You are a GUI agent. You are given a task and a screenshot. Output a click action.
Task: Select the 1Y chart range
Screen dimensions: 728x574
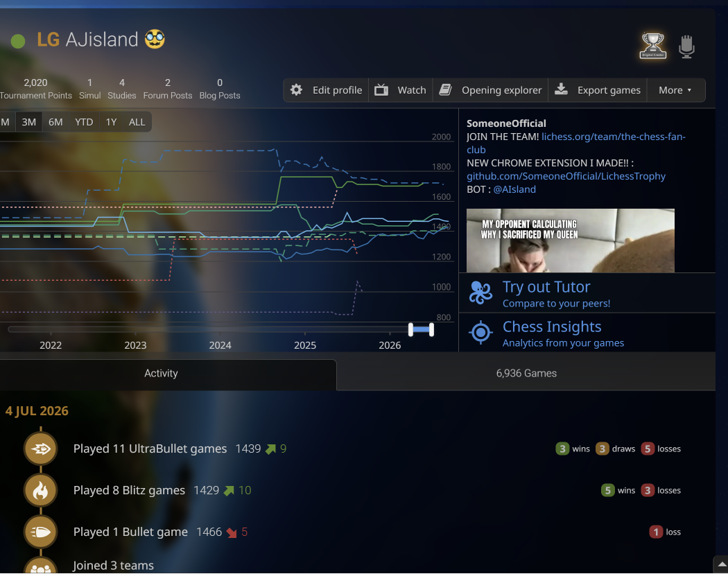coord(112,122)
